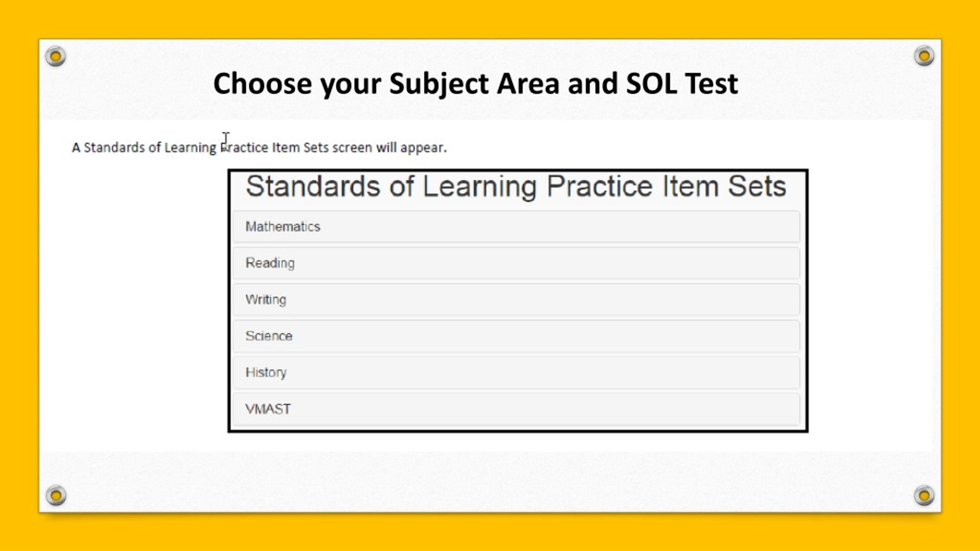Screen dimensions: 980x551
Task: Open the Mathematics practice item sets
Action: [x=516, y=227]
